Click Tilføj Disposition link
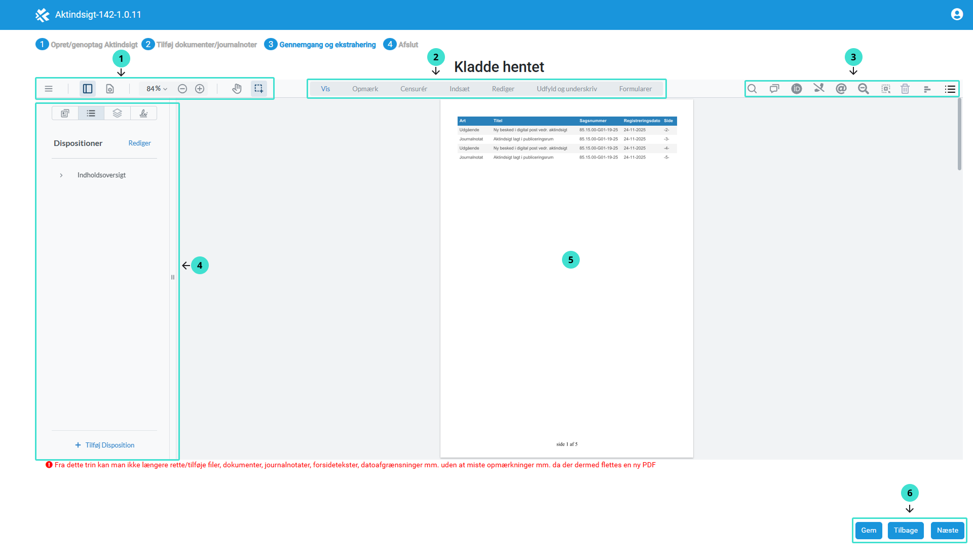Image resolution: width=973 pixels, height=560 pixels. tap(104, 445)
